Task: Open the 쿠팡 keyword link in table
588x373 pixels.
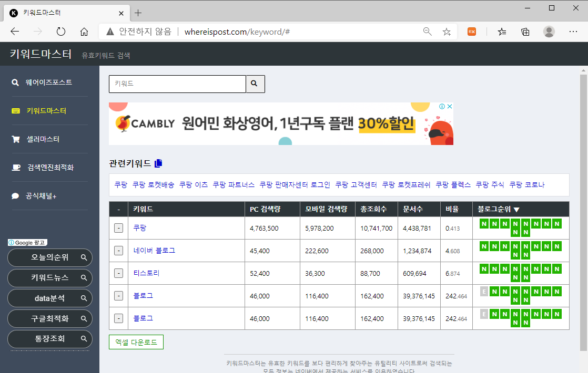Action: coord(140,227)
